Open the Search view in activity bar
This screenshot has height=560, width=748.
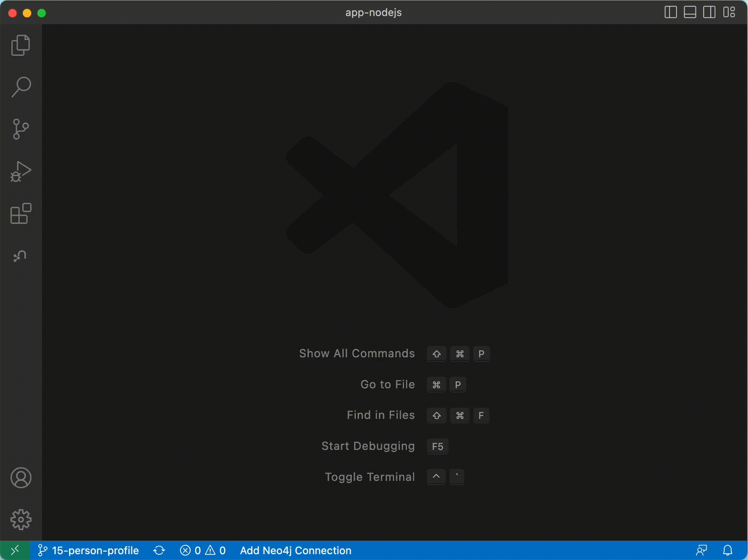21,87
